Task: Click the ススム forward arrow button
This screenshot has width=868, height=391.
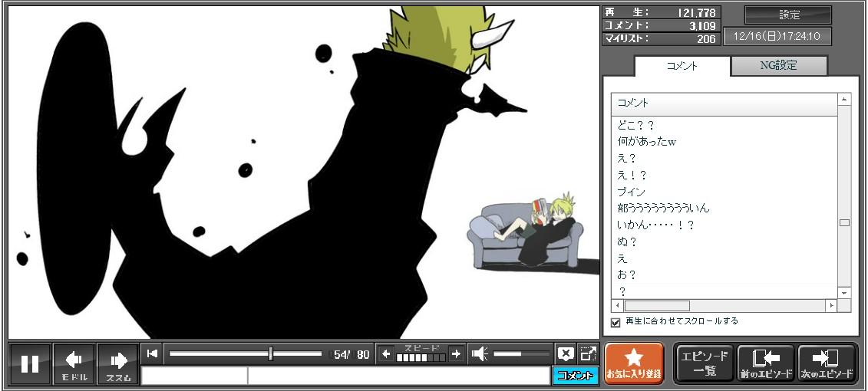Action: coord(118,363)
